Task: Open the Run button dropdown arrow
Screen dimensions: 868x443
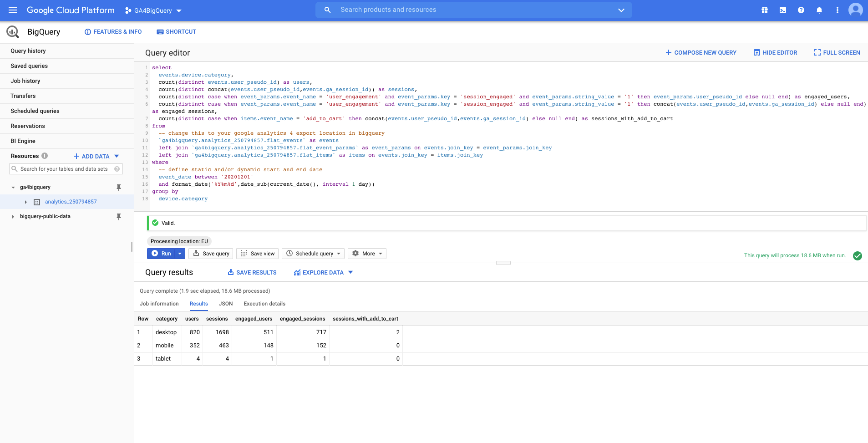Action: [179, 253]
